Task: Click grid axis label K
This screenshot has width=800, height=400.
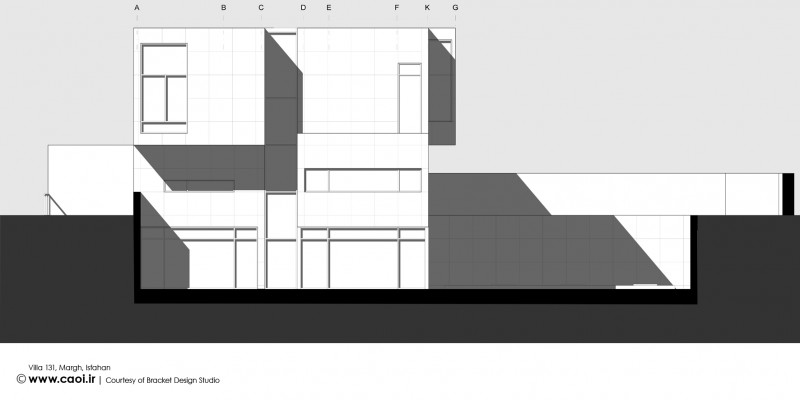Action: tap(427, 8)
